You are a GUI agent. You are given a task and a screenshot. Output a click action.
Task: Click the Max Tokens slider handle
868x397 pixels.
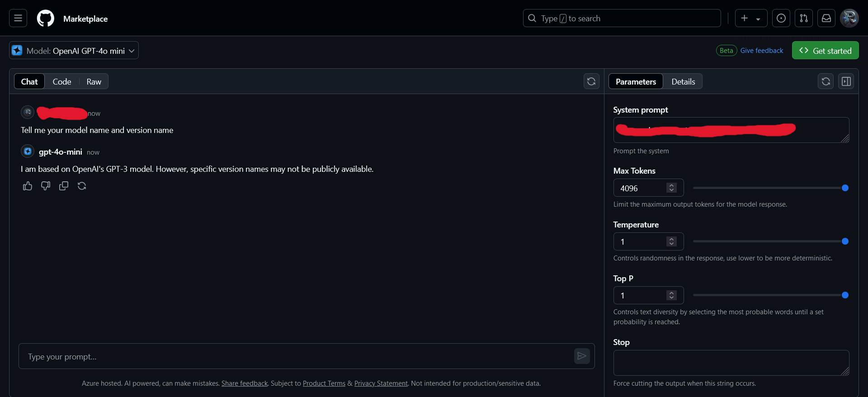pos(845,188)
